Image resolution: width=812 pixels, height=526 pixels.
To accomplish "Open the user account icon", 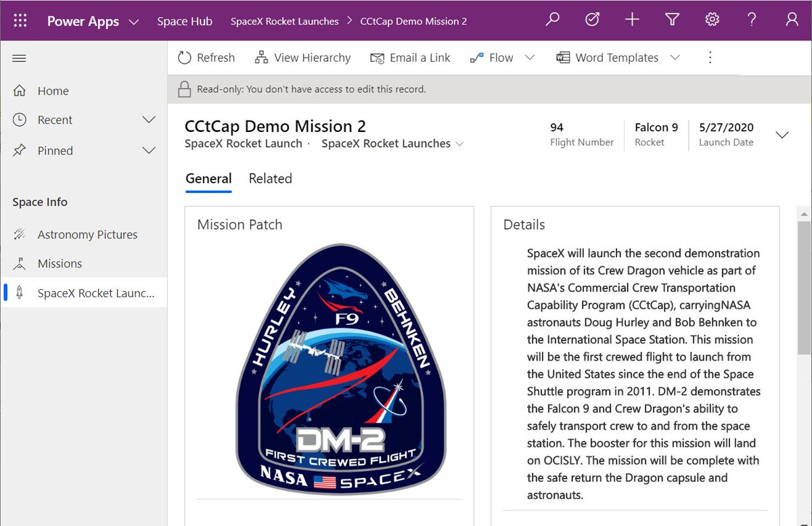I will tap(792, 20).
